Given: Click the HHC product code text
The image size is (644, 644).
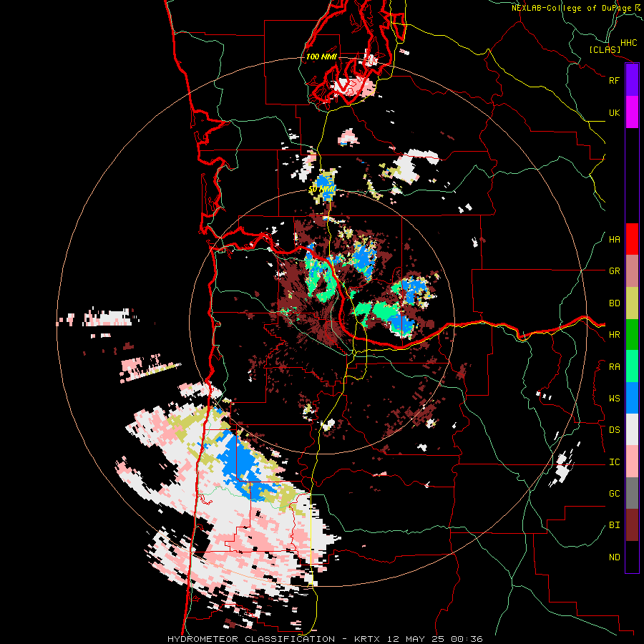Looking at the screenshot, I should [628, 43].
